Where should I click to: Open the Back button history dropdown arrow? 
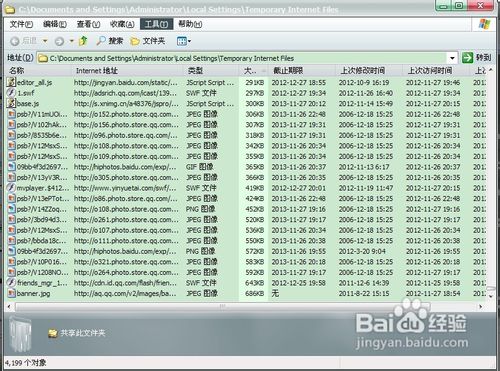45,41
